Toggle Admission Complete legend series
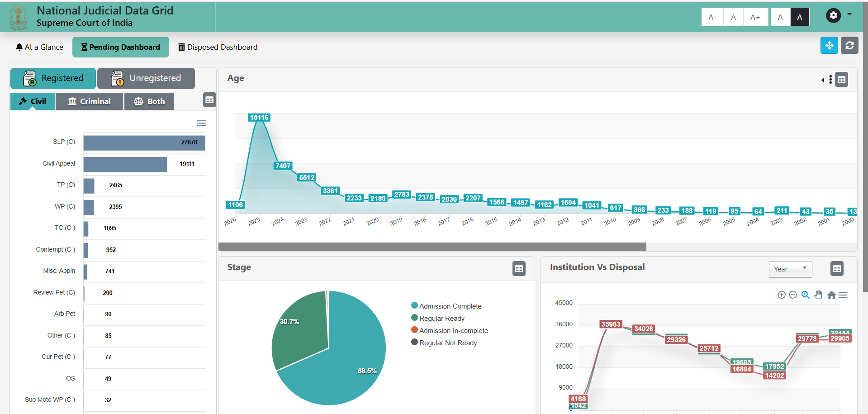Image resolution: width=868 pixels, height=414 pixels. point(450,306)
